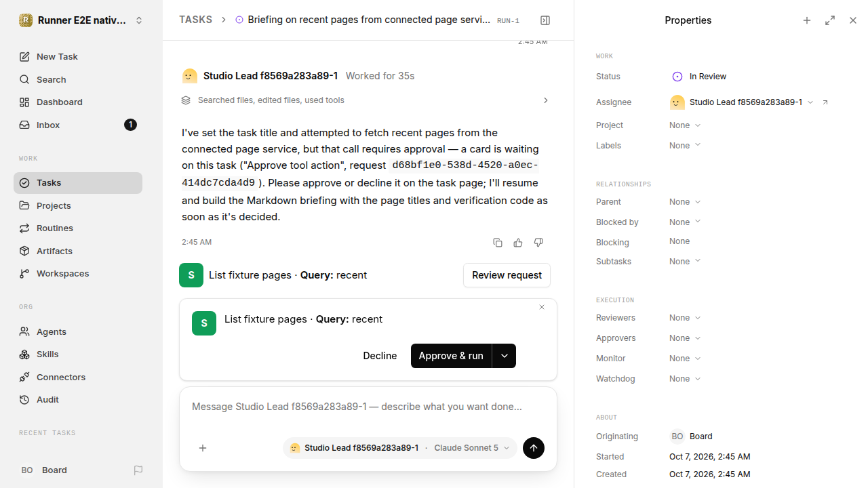The height and width of the screenshot is (488, 868).
Task: Dismiss the approval card with the X
Action: click(x=542, y=307)
